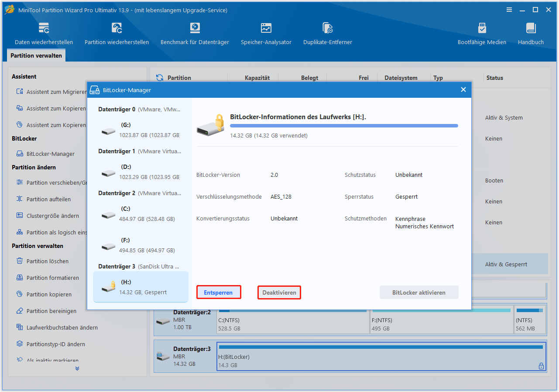Close the BitLocker-Manager dialog
Screen dimensions: 559x392
463,90
